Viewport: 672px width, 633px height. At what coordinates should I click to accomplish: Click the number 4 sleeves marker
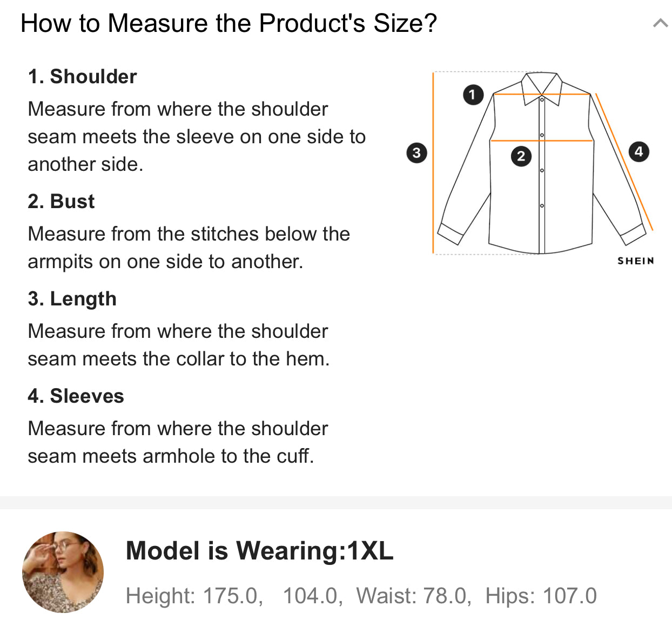click(x=639, y=151)
